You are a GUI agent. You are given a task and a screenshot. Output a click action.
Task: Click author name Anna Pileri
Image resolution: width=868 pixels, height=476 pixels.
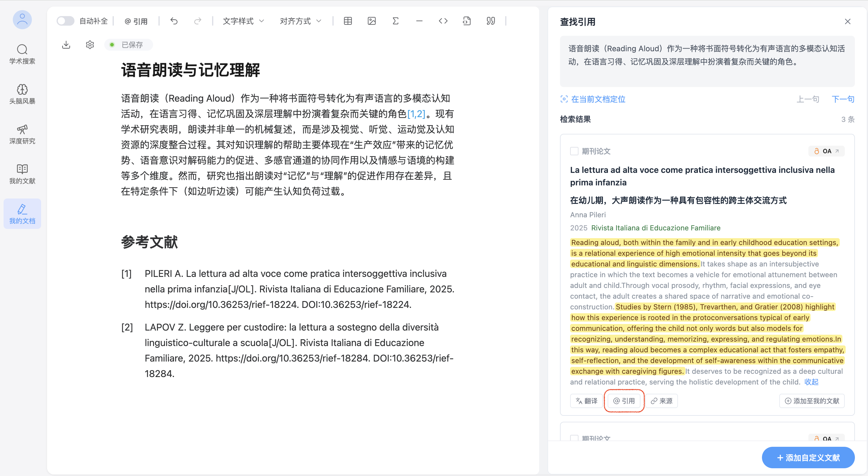(588, 215)
